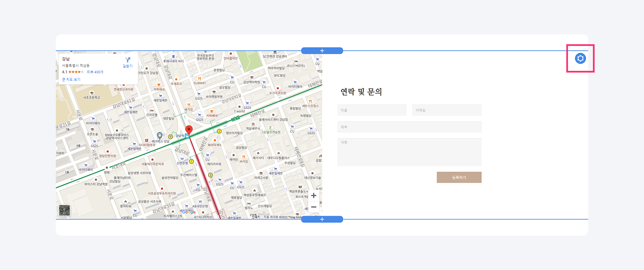Viewport: 644px width, 270px height.
Task: Zoom out on the map
Action: point(313,207)
